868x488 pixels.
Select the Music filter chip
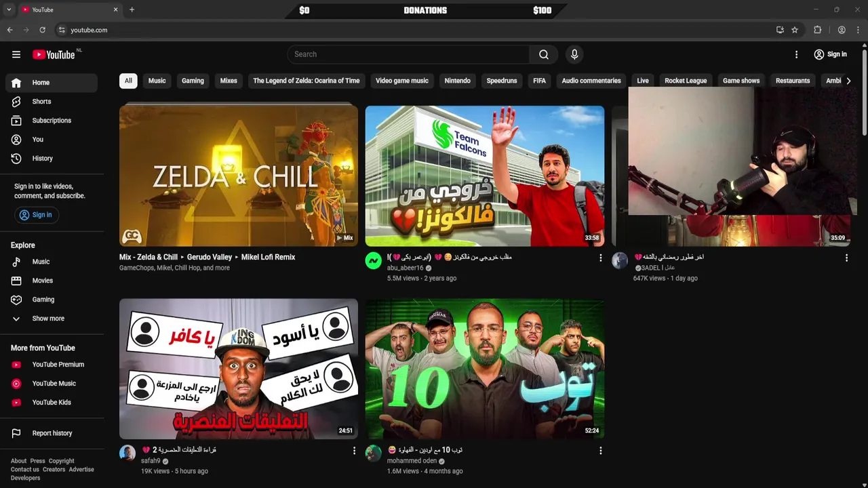[x=157, y=81]
